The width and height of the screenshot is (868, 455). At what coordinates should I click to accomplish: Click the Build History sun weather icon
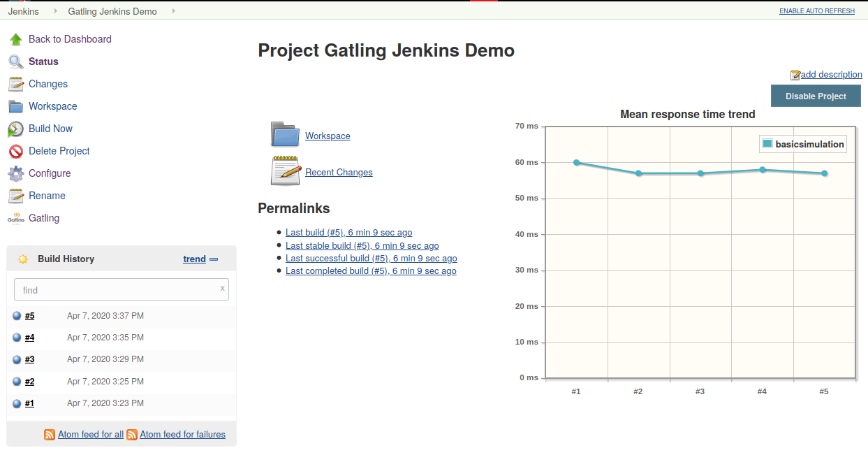pos(23,259)
